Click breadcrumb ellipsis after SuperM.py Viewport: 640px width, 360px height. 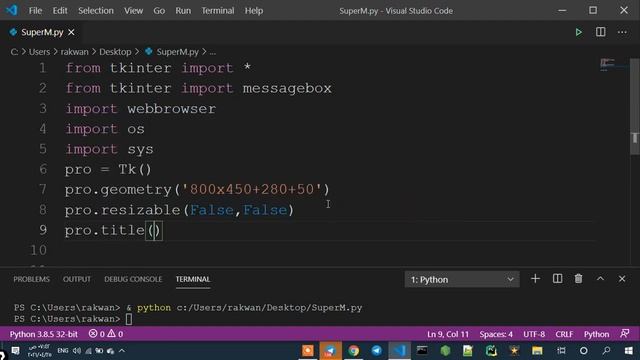tap(213, 52)
